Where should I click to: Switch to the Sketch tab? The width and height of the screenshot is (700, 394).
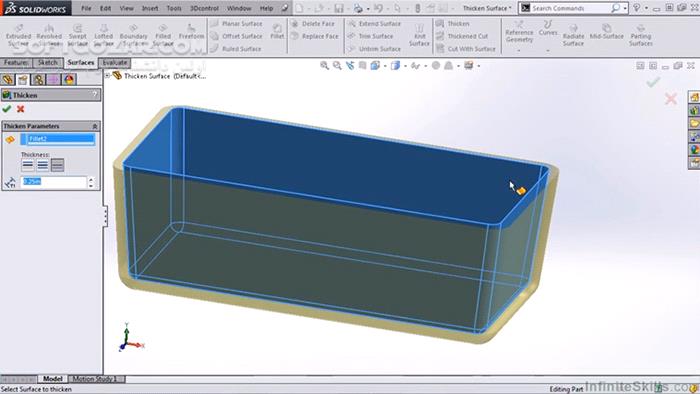(x=48, y=62)
